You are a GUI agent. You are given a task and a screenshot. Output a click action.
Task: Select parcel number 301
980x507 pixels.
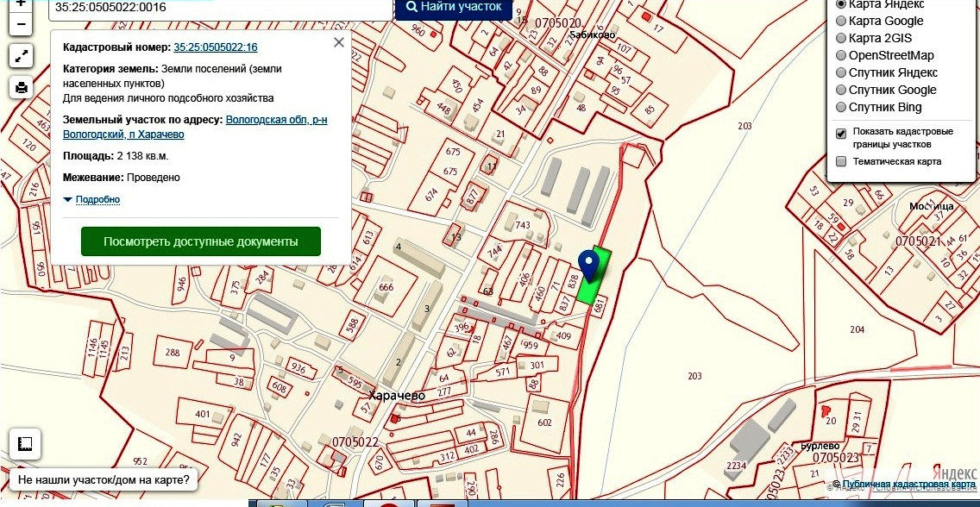(x=537, y=365)
